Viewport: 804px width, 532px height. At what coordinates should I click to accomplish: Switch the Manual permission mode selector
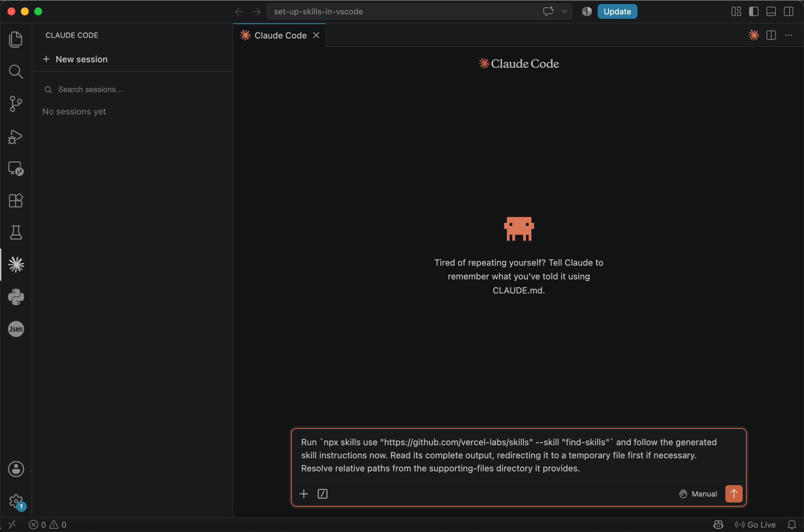tap(698, 494)
